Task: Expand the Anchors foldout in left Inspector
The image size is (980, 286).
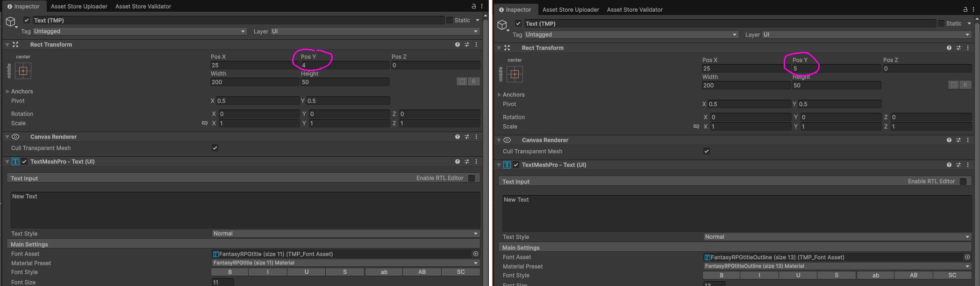Action: (x=7, y=91)
